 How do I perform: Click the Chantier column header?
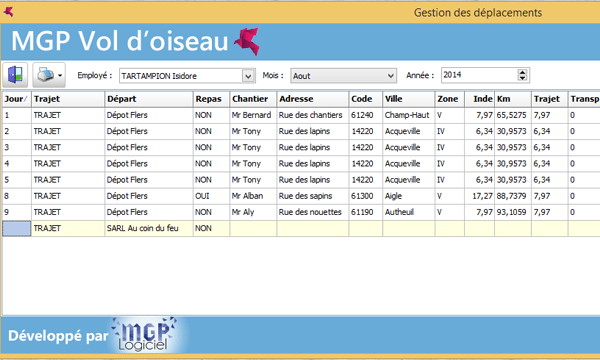click(253, 99)
